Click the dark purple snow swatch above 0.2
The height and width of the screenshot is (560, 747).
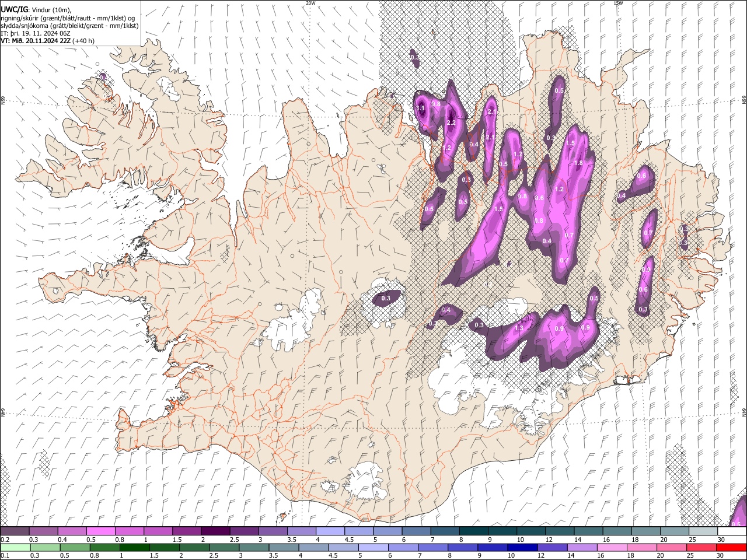(x=15, y=531)
